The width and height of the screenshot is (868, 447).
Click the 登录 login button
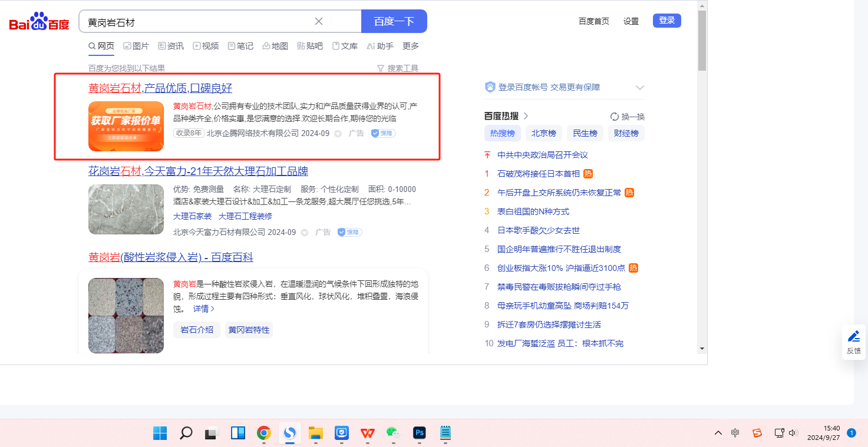click(x=666, y=21)
